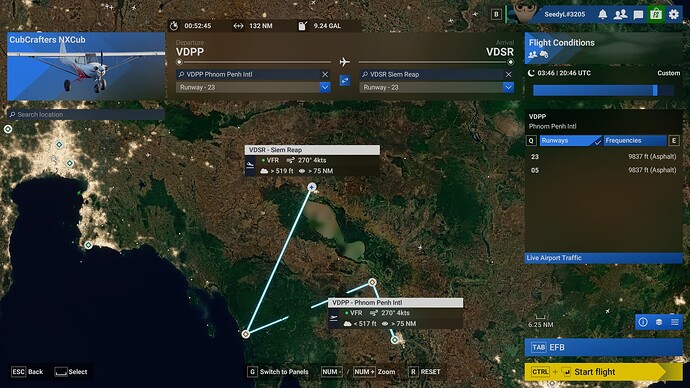
Task: Open the chat messages icon
Action: [638, 15]
